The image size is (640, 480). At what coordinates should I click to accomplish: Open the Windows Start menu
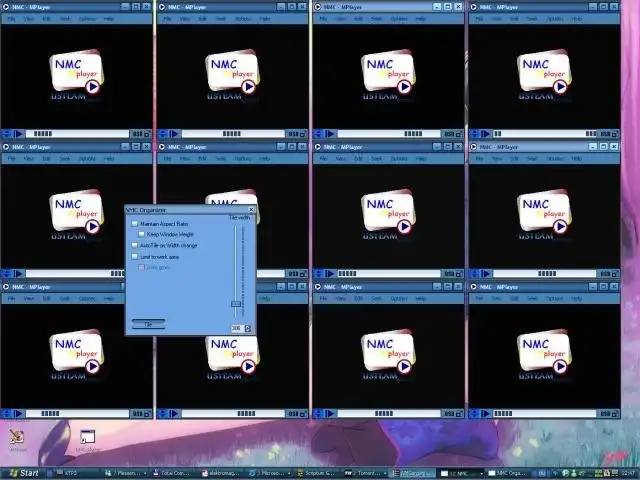(x=24, y=473)
